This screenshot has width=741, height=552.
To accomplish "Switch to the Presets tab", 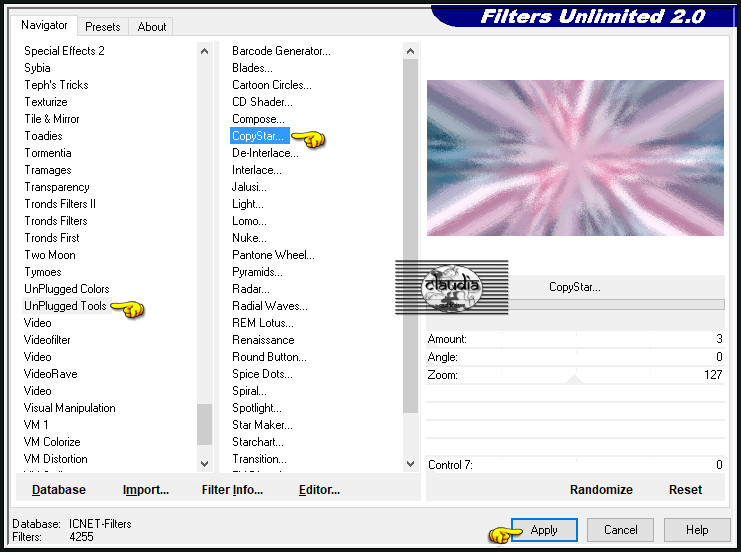I will [103, 27].
